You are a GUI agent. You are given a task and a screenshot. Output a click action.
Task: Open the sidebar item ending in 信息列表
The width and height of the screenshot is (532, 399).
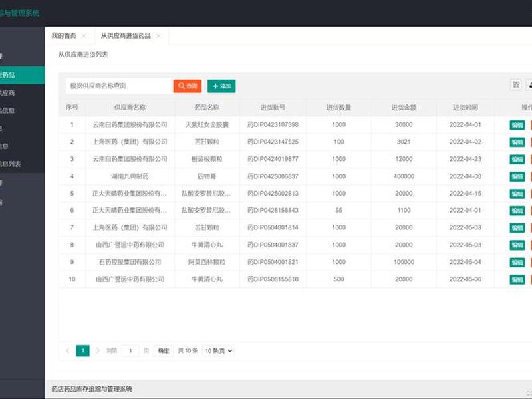pyautogui.click(x=22, y=164)
